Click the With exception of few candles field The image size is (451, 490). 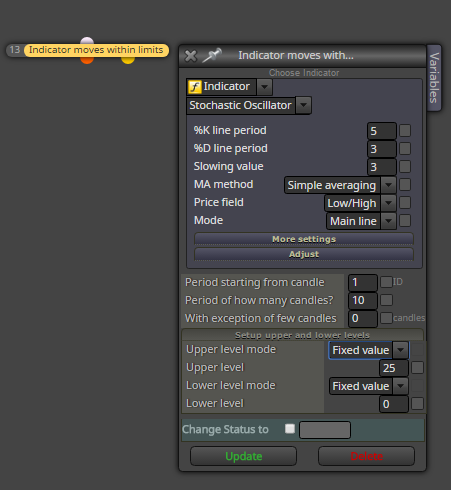[363, 319]
